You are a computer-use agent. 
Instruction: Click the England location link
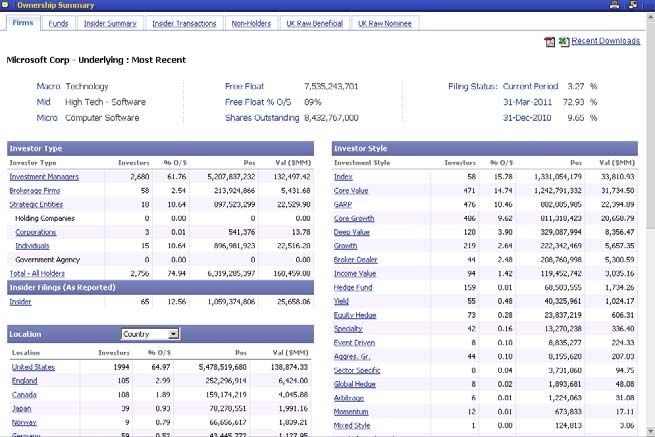pyautogui.click(x=25, y=381)
